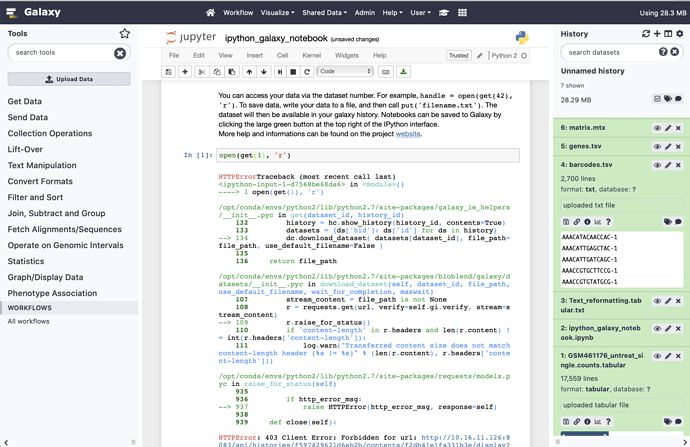Favorite tools with the star icon
The width and height of the screenshot is (690, 447).
tap(124, 34)
